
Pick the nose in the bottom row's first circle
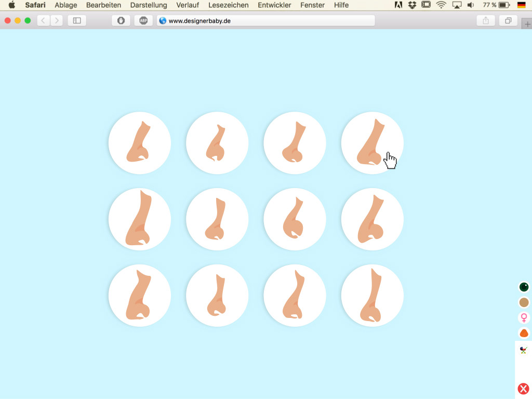[139, 296]
